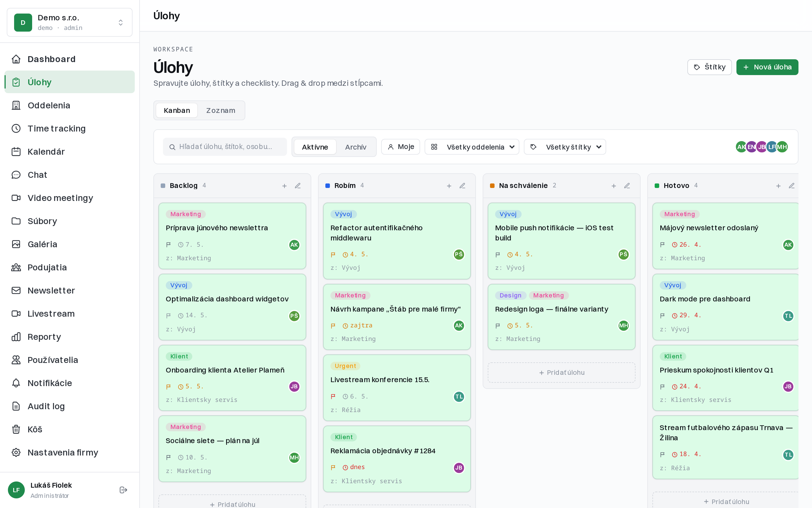Click the plus icon in Na schválenie header

614,186
